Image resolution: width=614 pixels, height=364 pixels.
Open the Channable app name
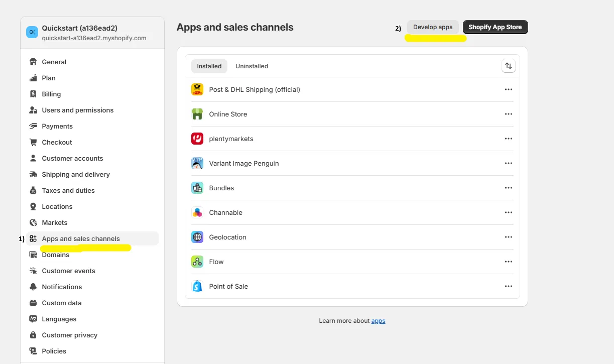pyautogui.click(x=226, y=212)
